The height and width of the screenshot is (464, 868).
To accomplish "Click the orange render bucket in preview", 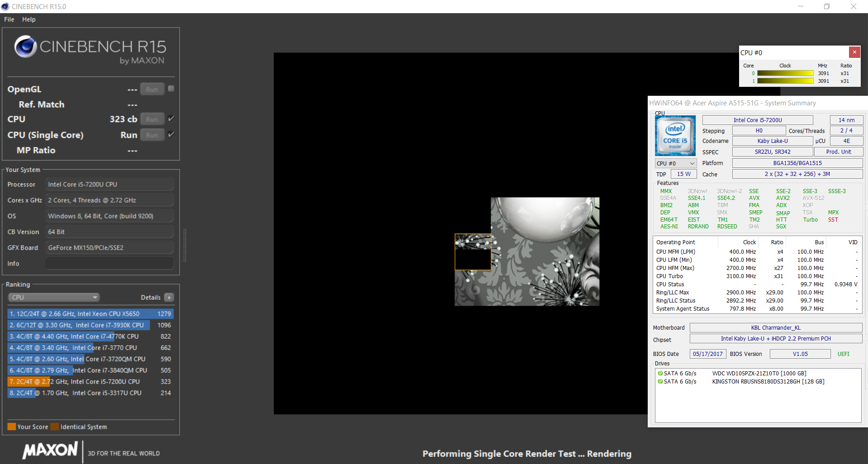I will tap(473, 252).
